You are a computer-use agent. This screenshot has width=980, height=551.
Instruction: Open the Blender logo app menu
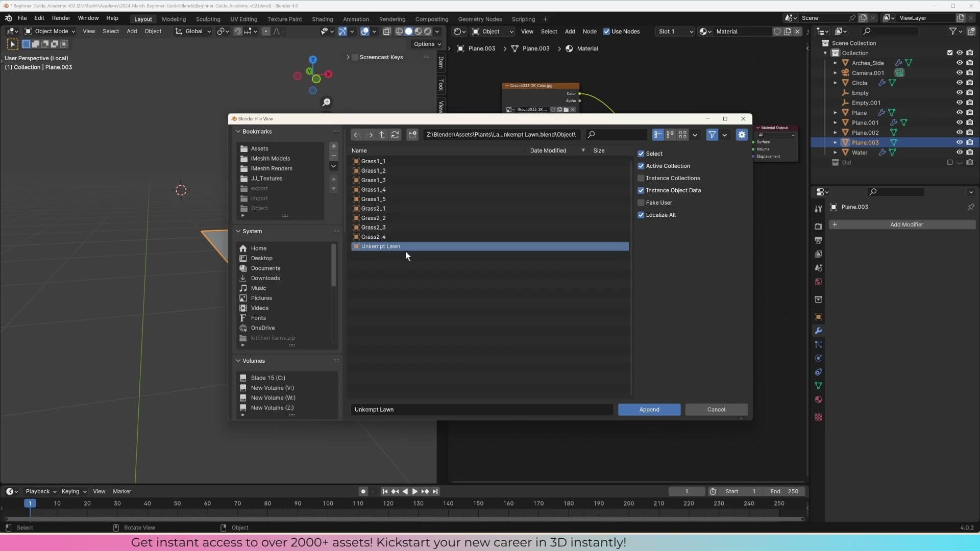(x=8, y=18)
